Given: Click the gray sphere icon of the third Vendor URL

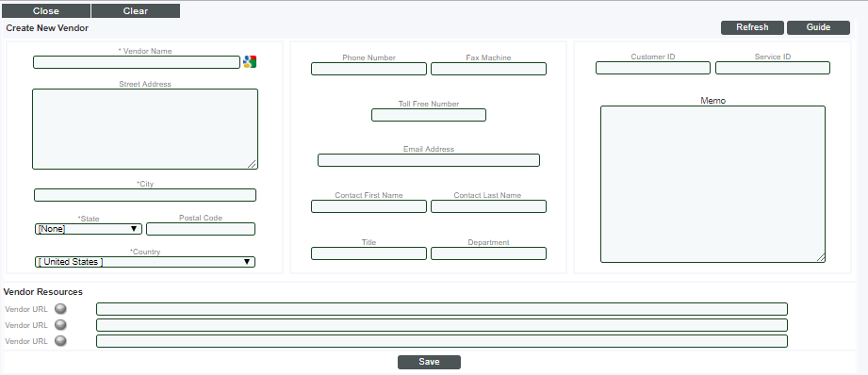Looking at the screenshot, I should [x=61, y=341].
